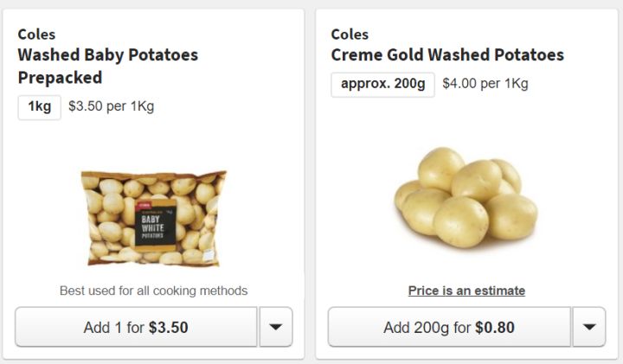Click the $3.50 price in the Add 1 button
The height and width of the screenshot is (364, 623).
coord(169,328)
